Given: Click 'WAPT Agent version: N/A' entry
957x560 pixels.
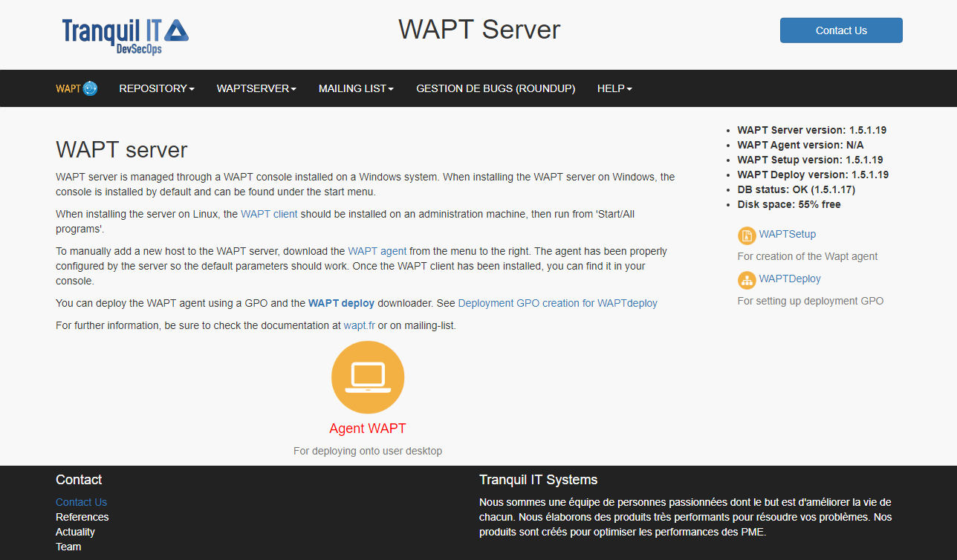Looking at the screenshot, I should click(800, 145).
